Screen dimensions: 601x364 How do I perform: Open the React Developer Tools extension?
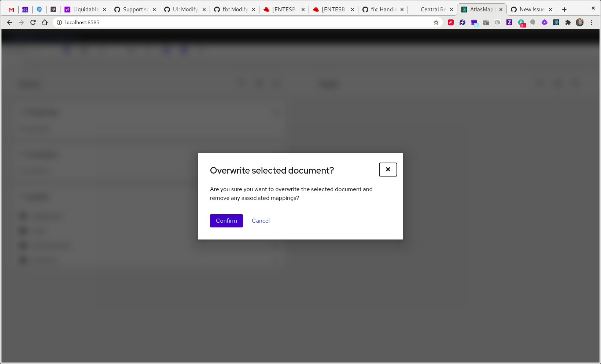point(556,22)
